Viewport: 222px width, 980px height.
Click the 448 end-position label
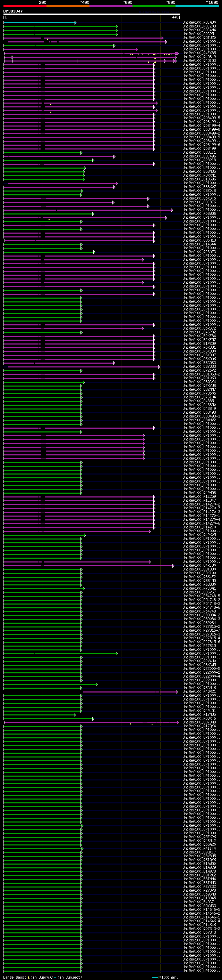tap(175, 17)
